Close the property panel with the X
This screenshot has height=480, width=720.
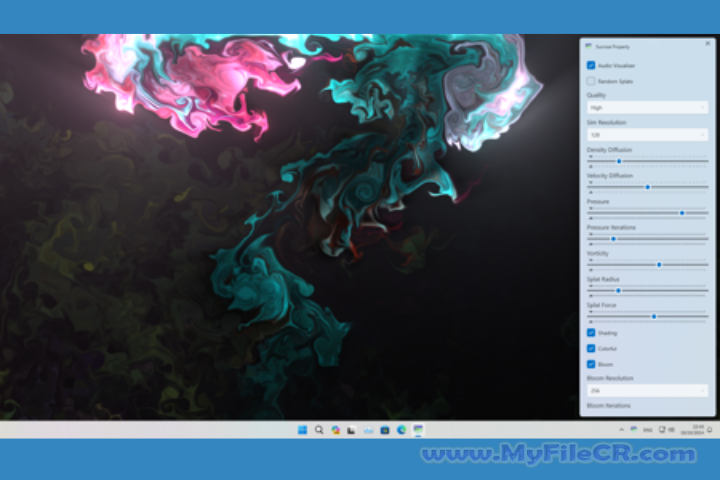pyautogui.click(x=708, y=44)
